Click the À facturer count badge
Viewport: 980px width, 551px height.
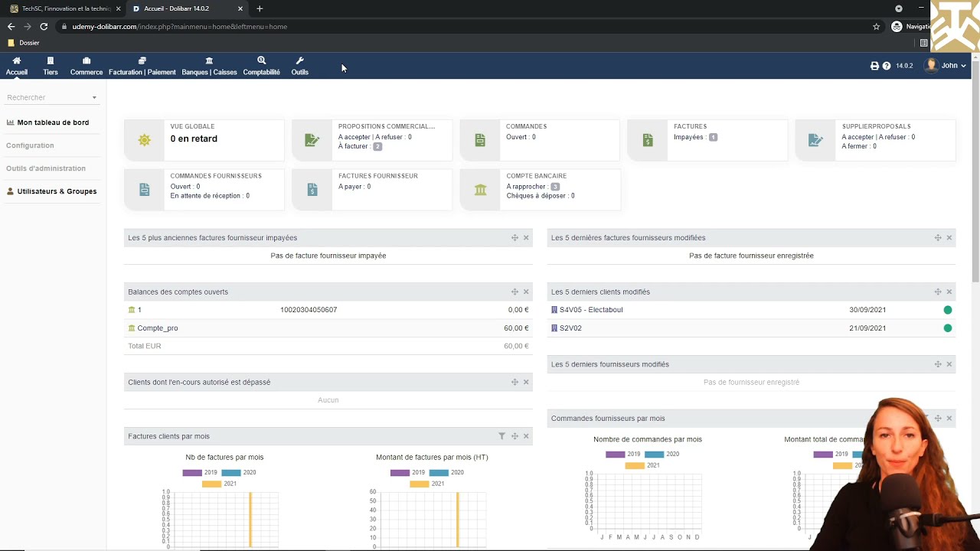pyautogui.click(x=377, y=146)
